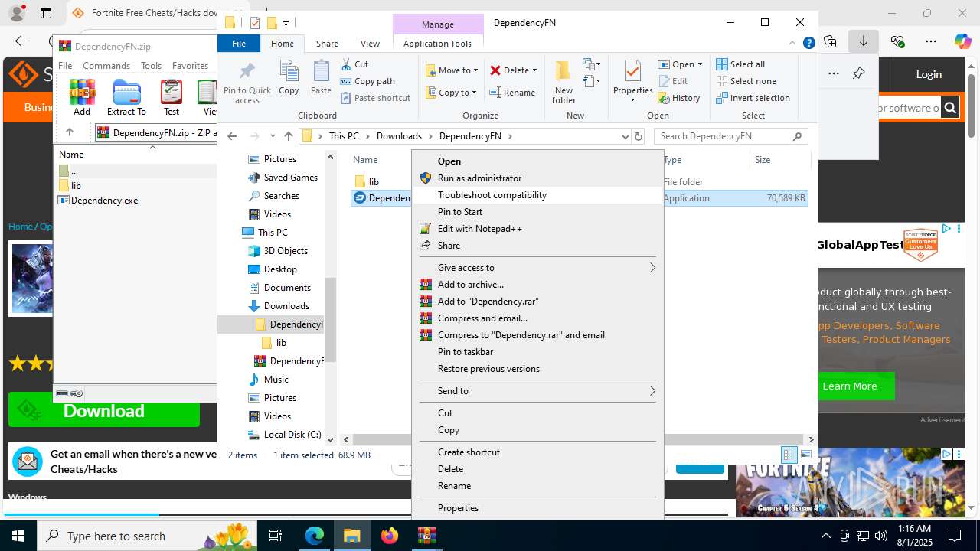Screen dimensions: 980x551
Task: Switch to large icons view in status bar
Action: (806, 455)
